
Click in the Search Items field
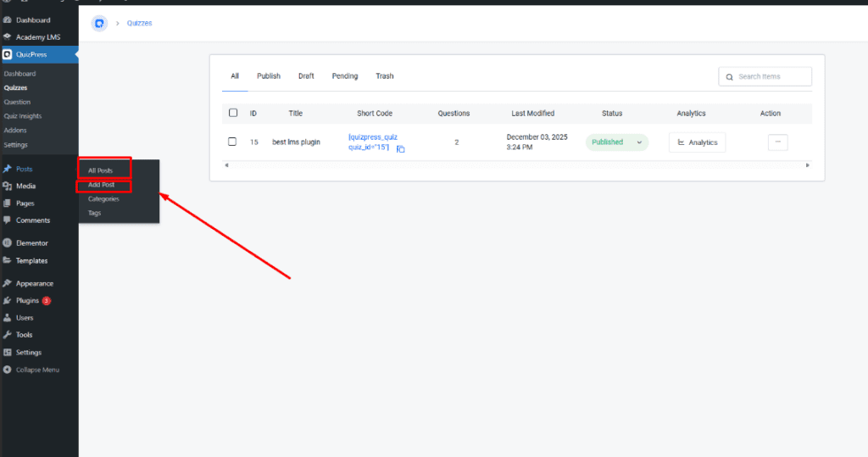[x=765, y=77]
